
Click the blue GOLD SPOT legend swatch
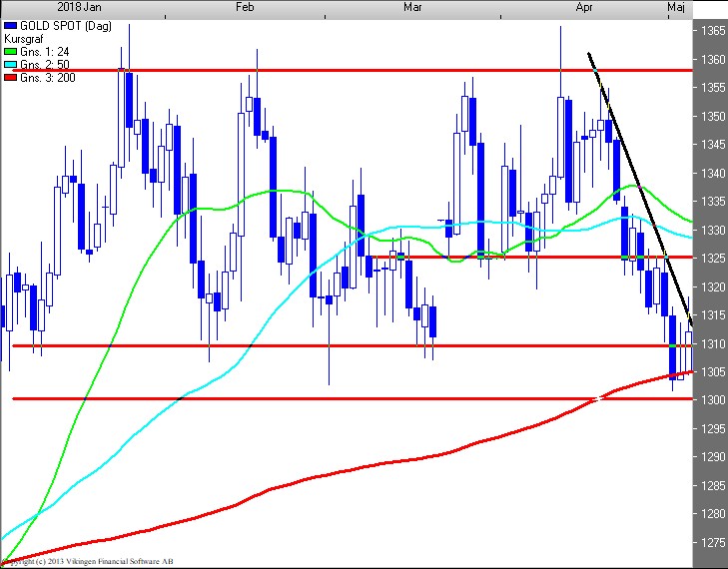(x=11, y=25)
